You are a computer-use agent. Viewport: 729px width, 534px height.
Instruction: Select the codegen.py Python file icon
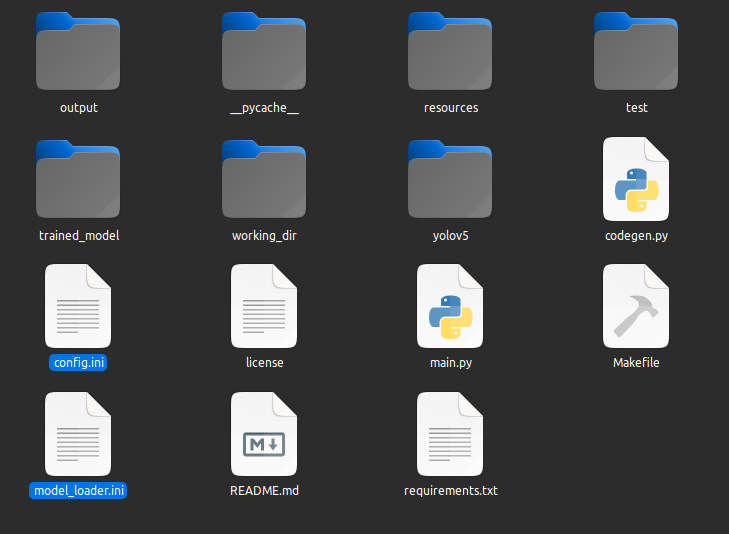click(x=636, y=180)
